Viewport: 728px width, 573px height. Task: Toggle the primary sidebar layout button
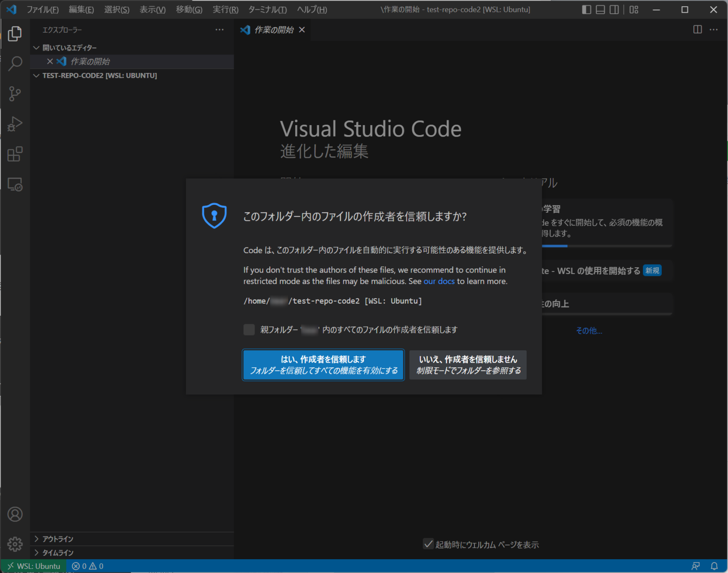point(586,9)
